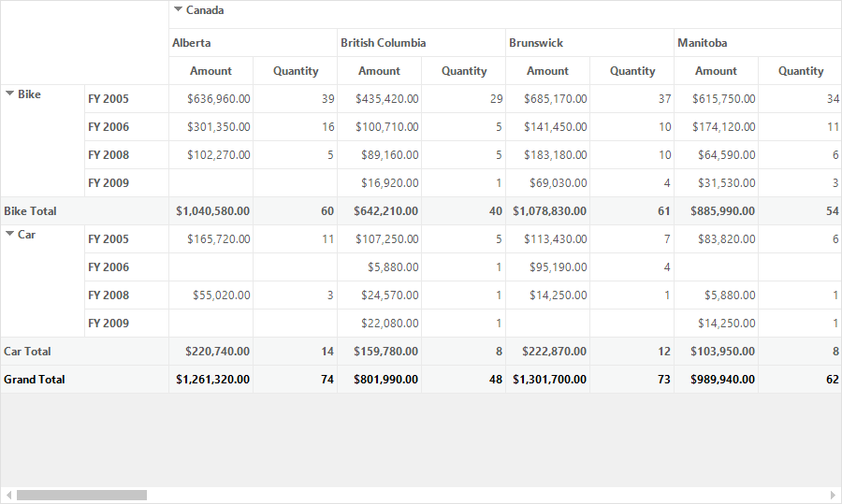Select the Alberta column header
This screenshot has height=504, width=842.
coord(253,43)
